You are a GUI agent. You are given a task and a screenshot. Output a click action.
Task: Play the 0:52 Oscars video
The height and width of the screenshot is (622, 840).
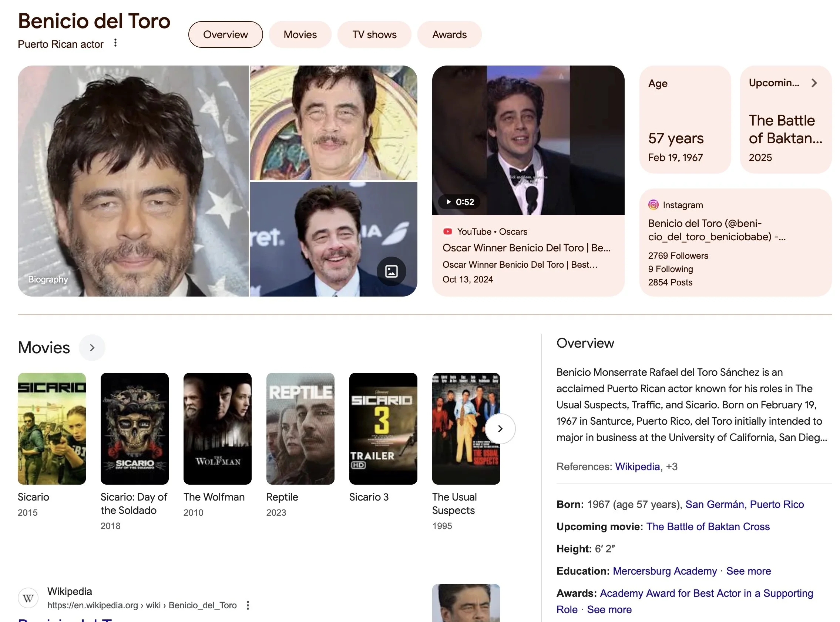click(x=458, y=202)
